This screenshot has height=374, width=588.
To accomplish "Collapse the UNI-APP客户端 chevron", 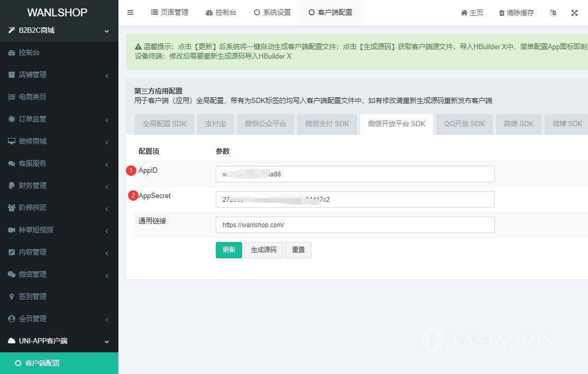I will 107,342.
